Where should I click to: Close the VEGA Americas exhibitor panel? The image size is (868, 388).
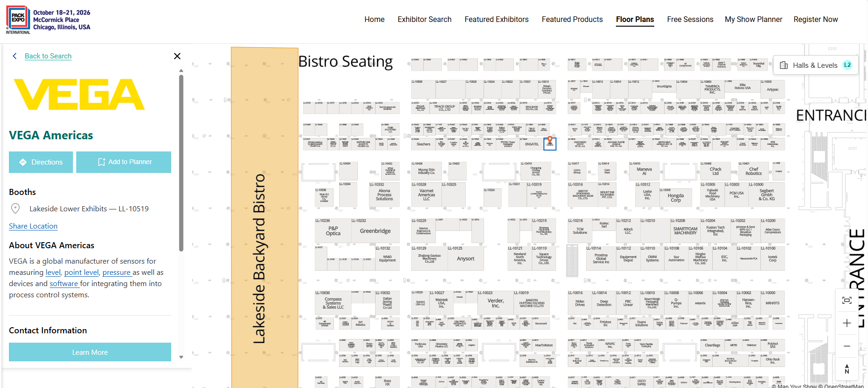[177, 56]
